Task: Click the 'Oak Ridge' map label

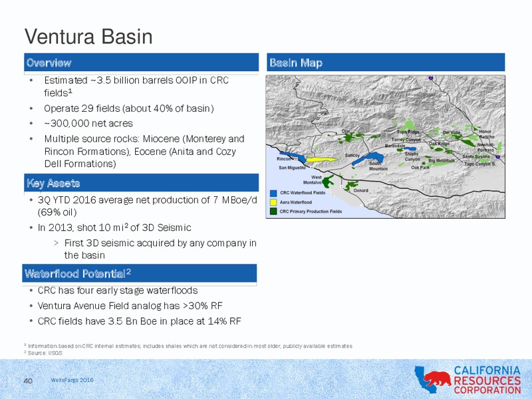Action: tap(440, 144)
